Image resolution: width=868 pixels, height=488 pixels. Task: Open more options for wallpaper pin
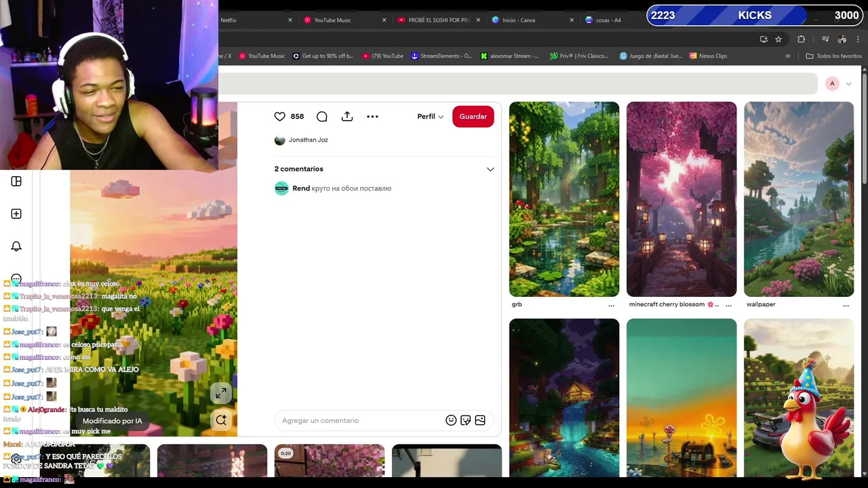pos(846,305)
